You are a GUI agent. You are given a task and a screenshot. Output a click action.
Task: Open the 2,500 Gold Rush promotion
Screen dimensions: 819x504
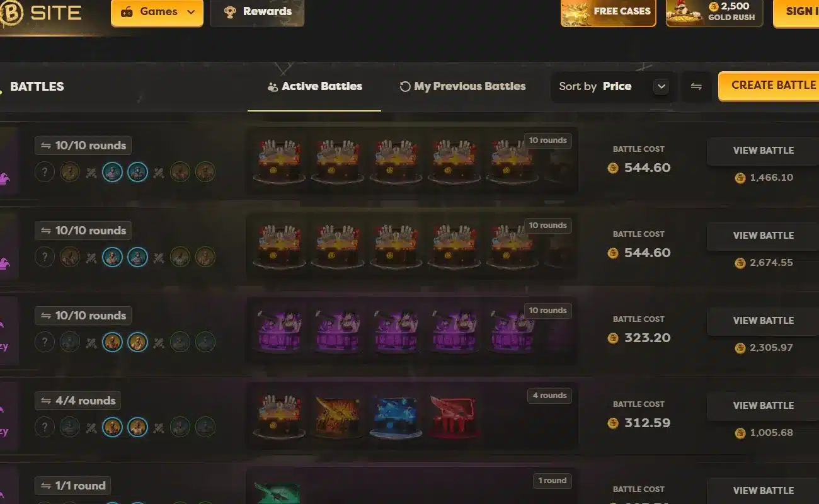point(714,12)
